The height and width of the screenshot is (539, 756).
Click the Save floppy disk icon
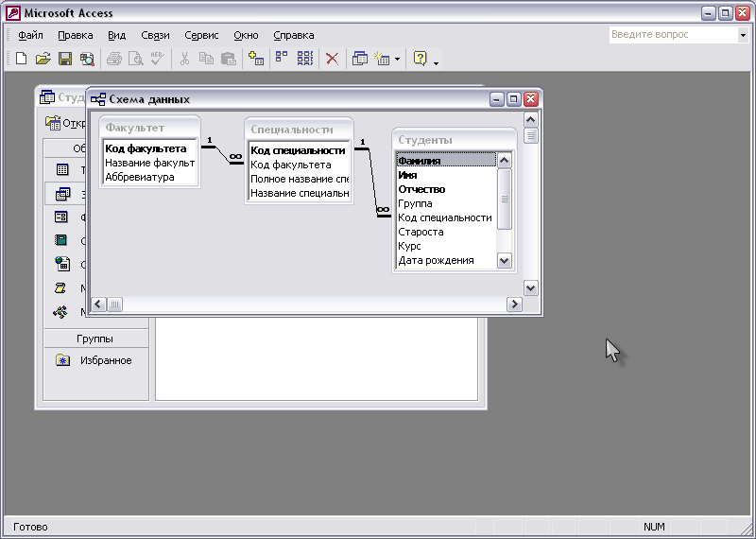[65, 59]
